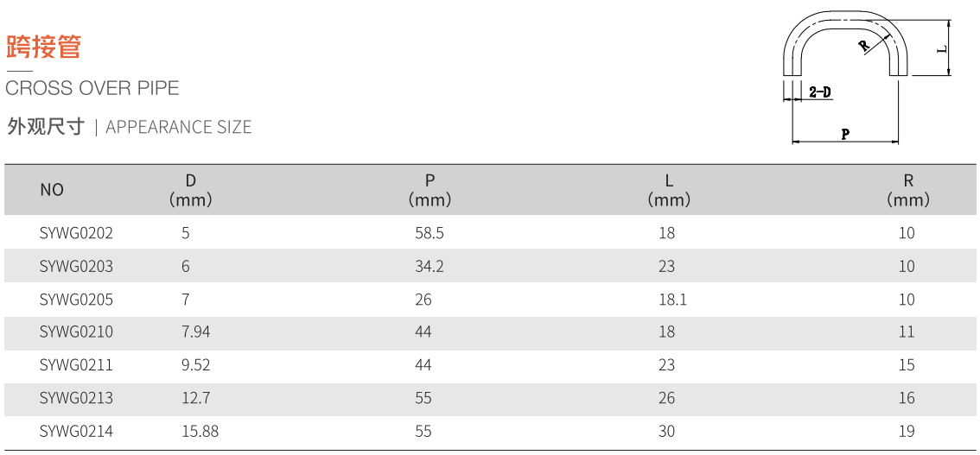Click the 18.1 L value cell
This screenshot has width=980, height=455.
[x=672, y=300]
